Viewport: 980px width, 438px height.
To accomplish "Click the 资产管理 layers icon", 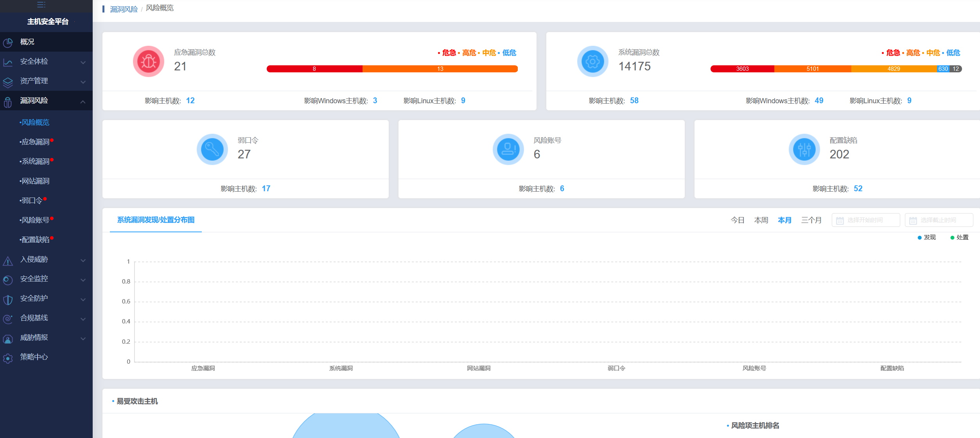I will pyautogui.click(x=8, y=82).
